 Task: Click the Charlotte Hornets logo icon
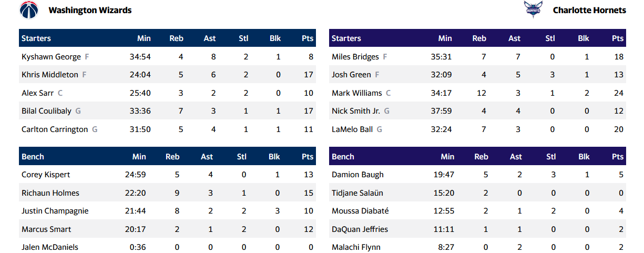(x=532, y=10)
